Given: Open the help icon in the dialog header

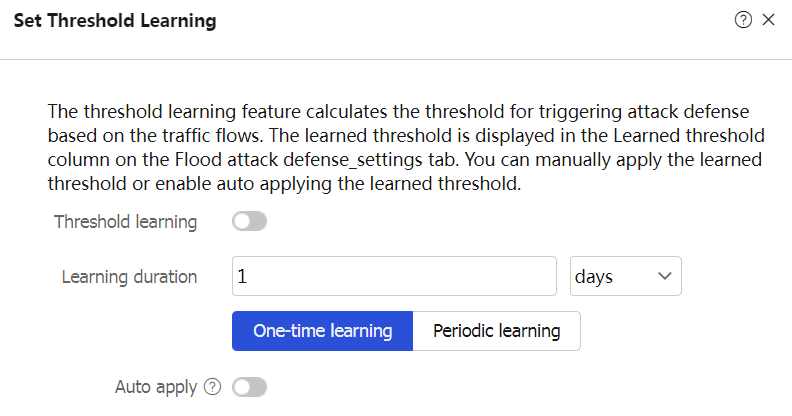Looking at the screenshot, I should 743,20.
